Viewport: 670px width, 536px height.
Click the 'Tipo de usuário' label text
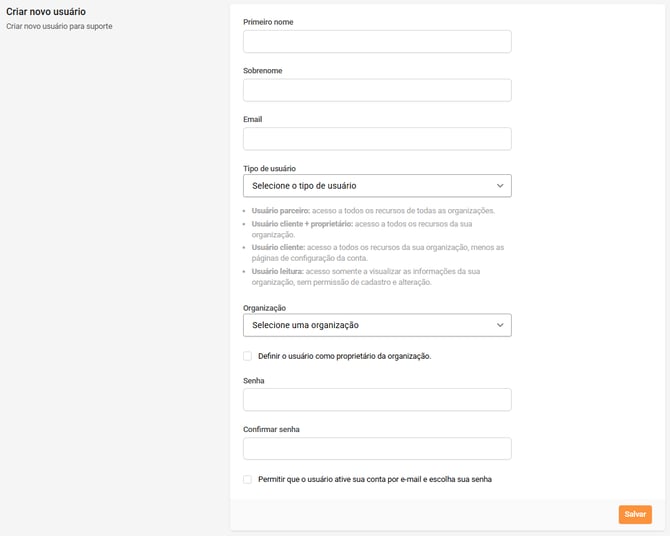tap(269, 169)
